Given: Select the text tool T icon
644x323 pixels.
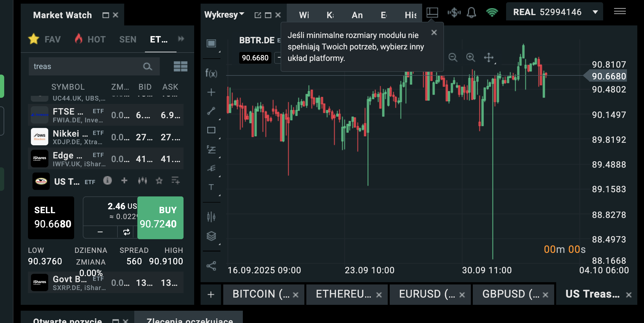Looking at the screenshot, I should (x=211, y=187).
